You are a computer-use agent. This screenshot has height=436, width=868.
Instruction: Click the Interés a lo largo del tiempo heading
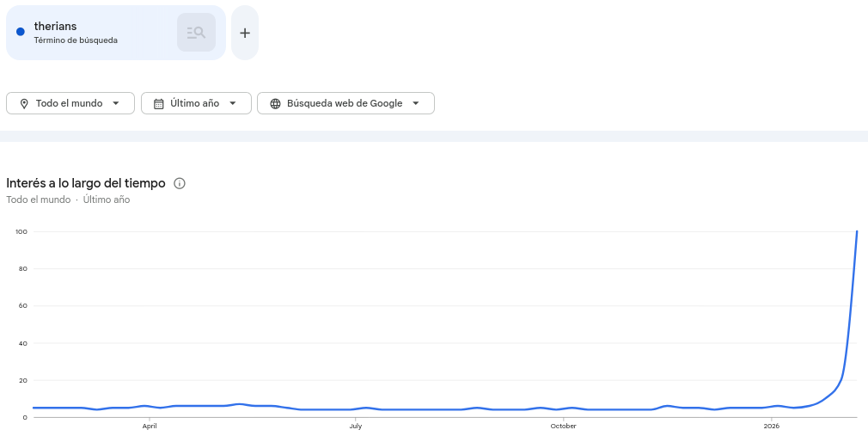(85, 183)
